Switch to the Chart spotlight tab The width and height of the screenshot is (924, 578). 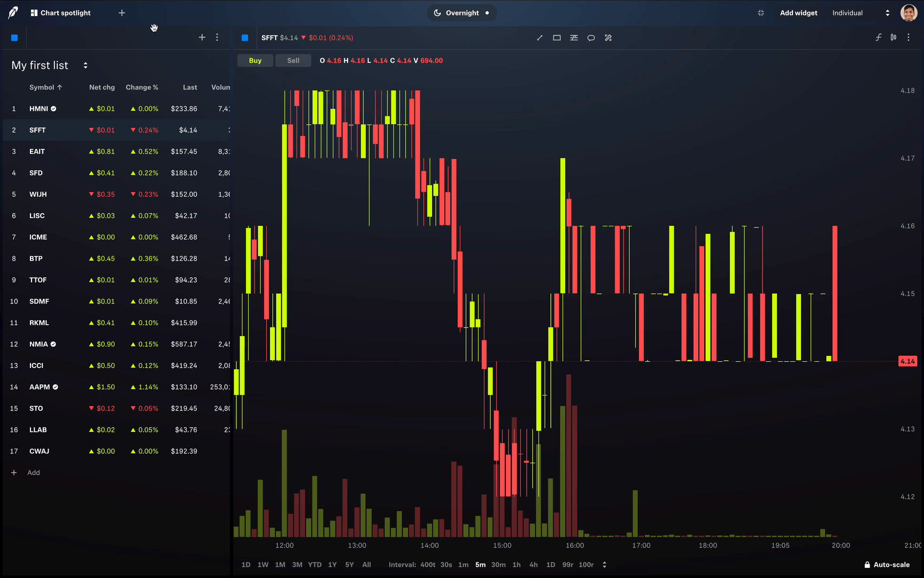click(x=60, y=13)
